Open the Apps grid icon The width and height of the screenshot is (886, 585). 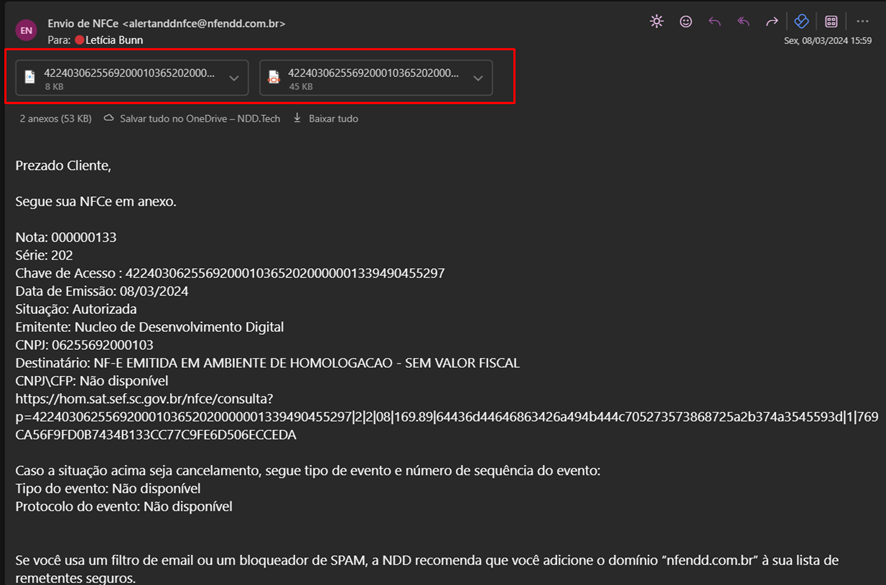tap(831, 21)
